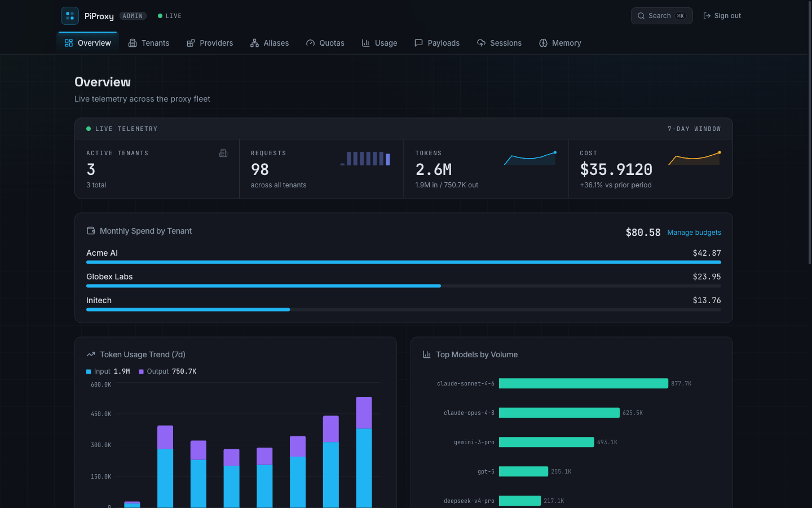This screenshot has width=812, height=508.
Task: Click the chart icon beside Top Models by Volume
Action: [427, 354]
